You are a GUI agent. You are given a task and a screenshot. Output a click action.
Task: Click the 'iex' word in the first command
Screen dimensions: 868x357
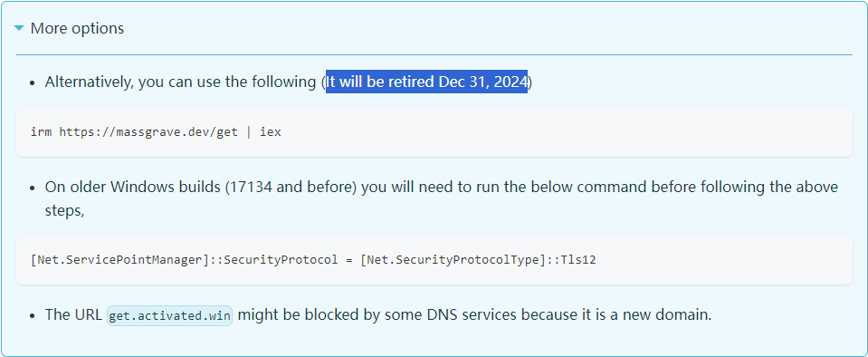(x=271, y=132)
